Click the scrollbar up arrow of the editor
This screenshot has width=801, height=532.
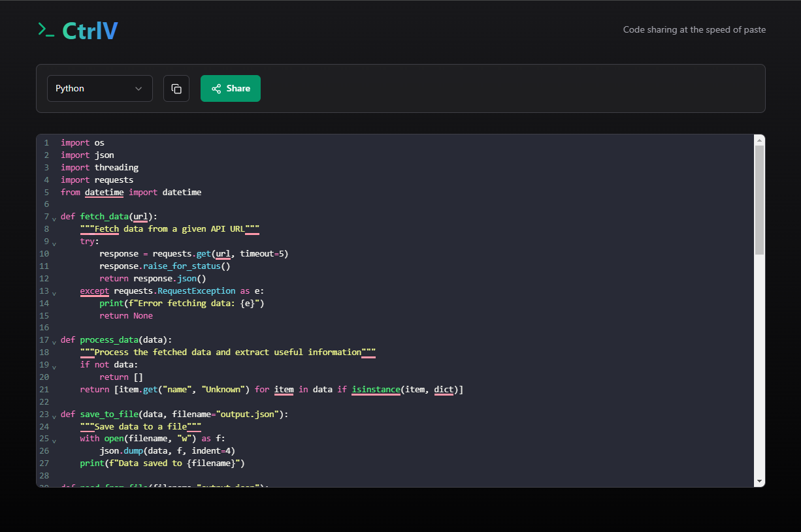click(759, 140)
